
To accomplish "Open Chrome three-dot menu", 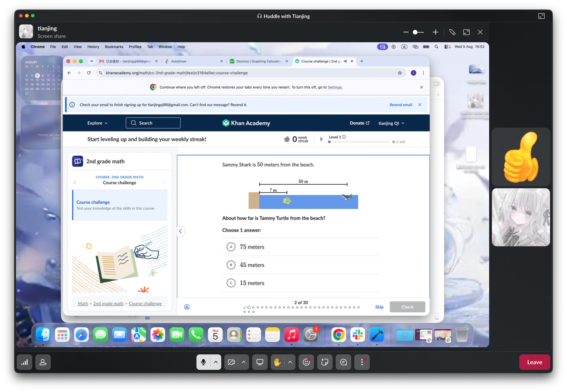I will coord(423,73).
